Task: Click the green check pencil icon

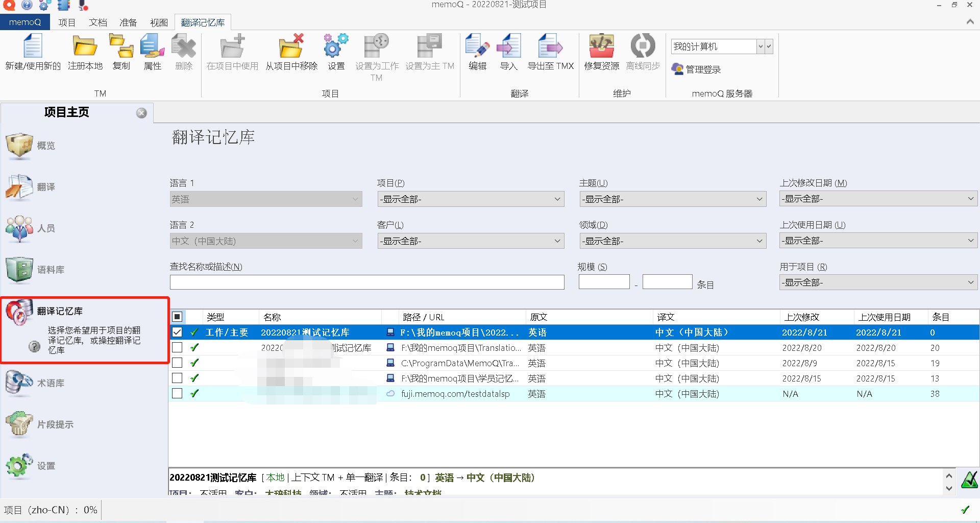Action: point(969,480)
